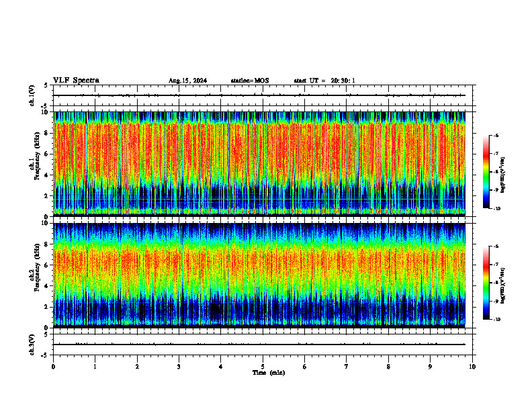Click time axis tick label '5'
This screenshot has height=411, width=532.
tap(263, 367)
